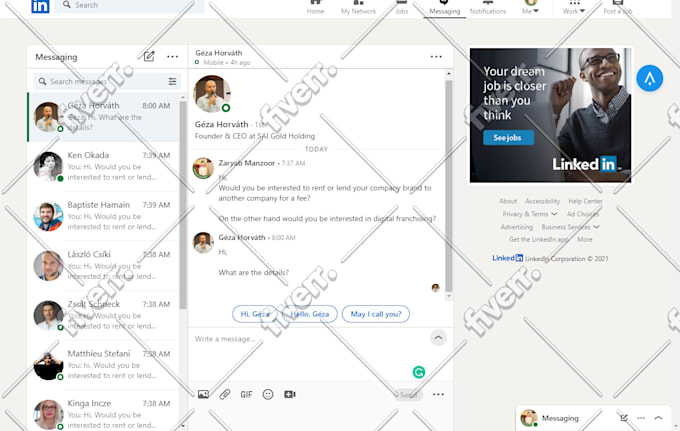Open the More footer link
Image resolution: width=680 pixels, height=431 pixels.
click(585, 239)
